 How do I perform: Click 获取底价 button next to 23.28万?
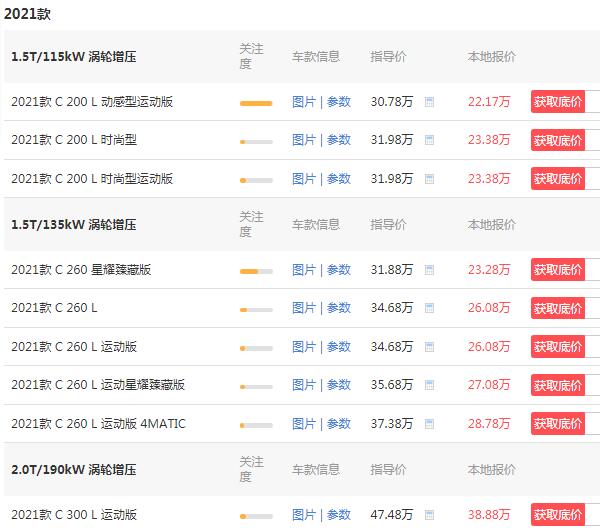point(558,270)
